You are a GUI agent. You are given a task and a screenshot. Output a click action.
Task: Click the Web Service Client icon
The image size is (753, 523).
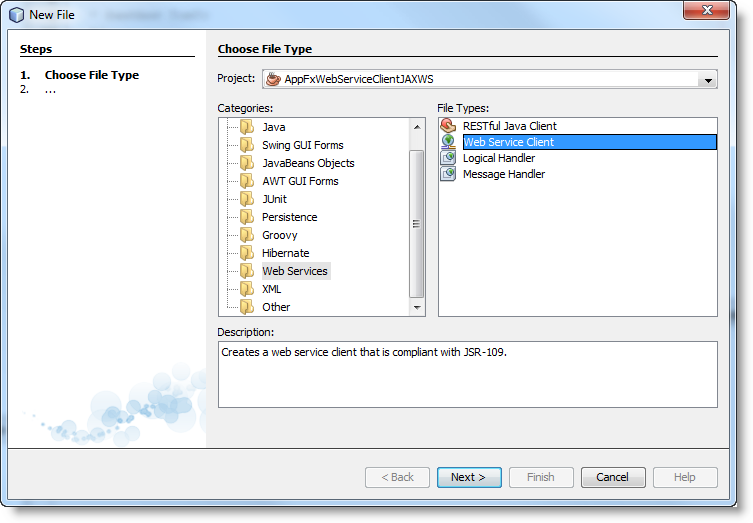pyautogui.click(x=448, y=142)
